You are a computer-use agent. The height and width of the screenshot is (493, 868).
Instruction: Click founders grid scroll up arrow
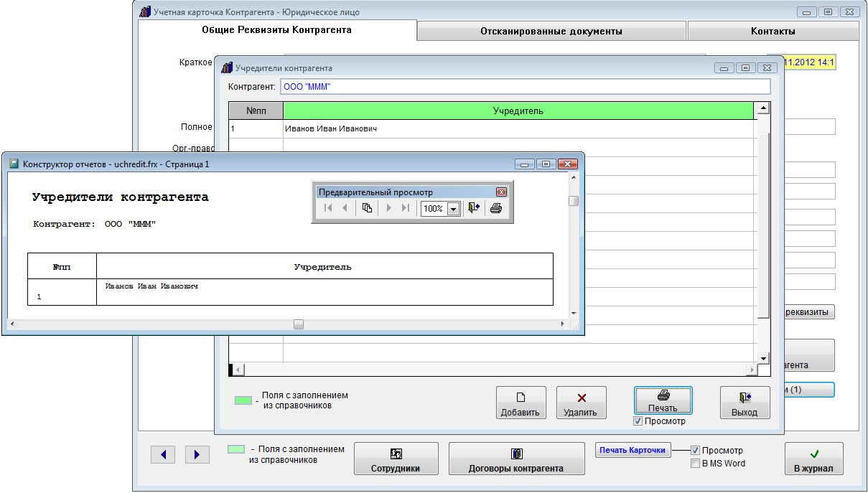point(762,108)
